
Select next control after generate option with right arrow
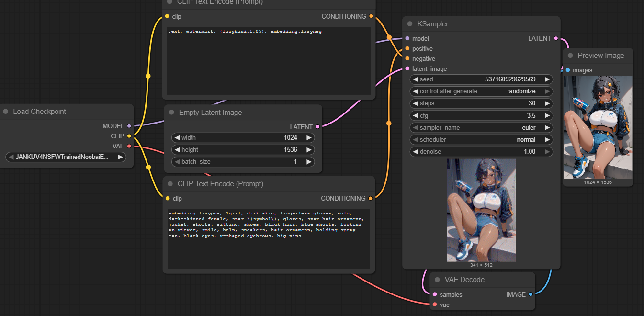547,91
